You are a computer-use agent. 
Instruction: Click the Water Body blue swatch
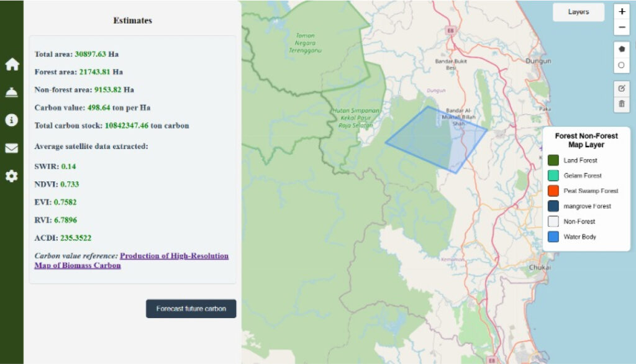pos(553,237)
